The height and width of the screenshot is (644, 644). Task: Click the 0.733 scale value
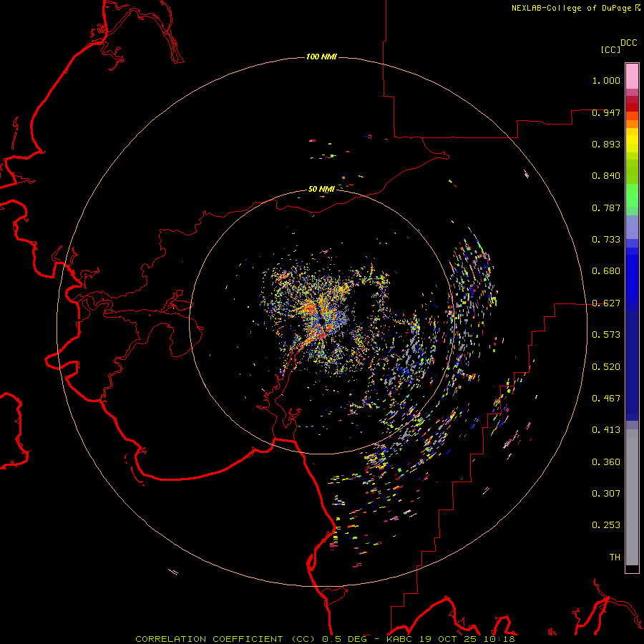click(606, 240)
